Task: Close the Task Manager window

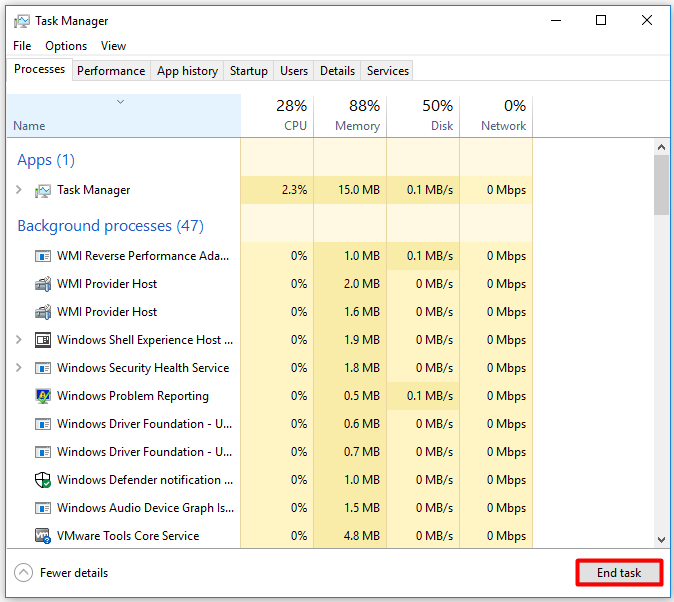Action: (646, 20)
